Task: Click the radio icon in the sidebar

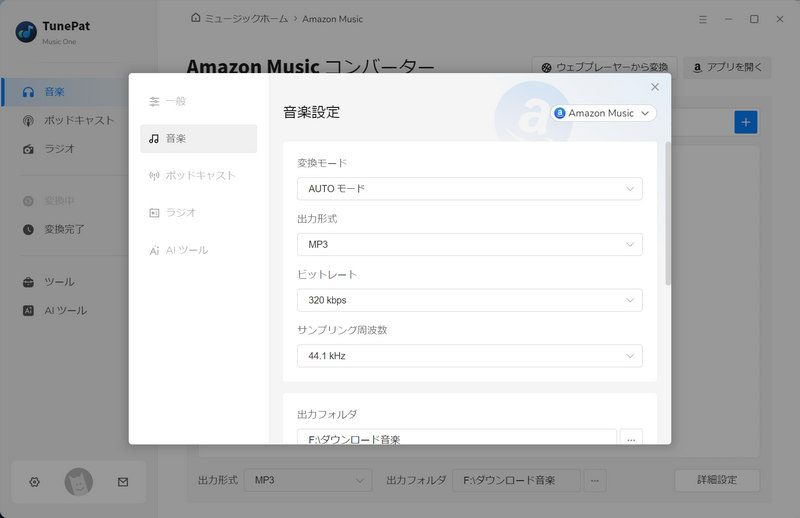Action: point(29,149)
